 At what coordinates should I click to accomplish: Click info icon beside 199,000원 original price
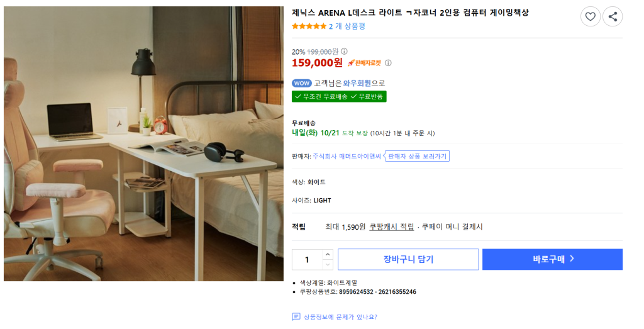point(344,52)
